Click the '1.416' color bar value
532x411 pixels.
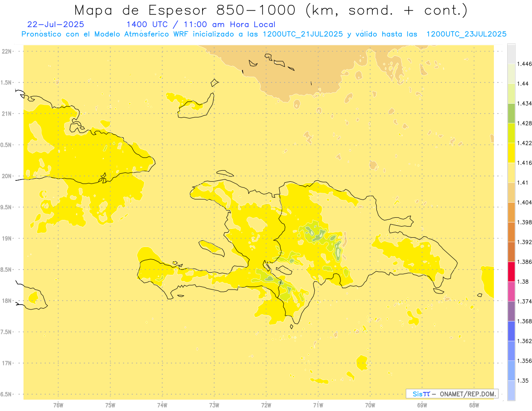[524, 163]
